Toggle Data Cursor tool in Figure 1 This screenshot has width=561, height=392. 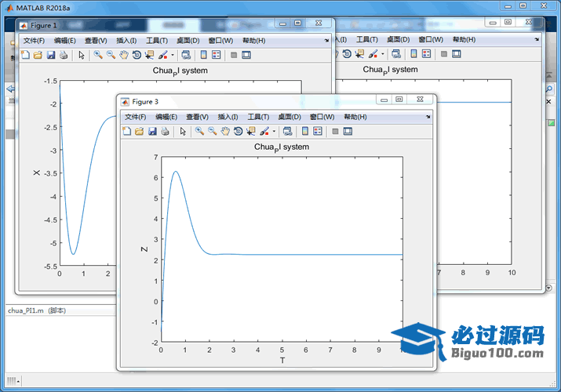click(x=150, y=55)
